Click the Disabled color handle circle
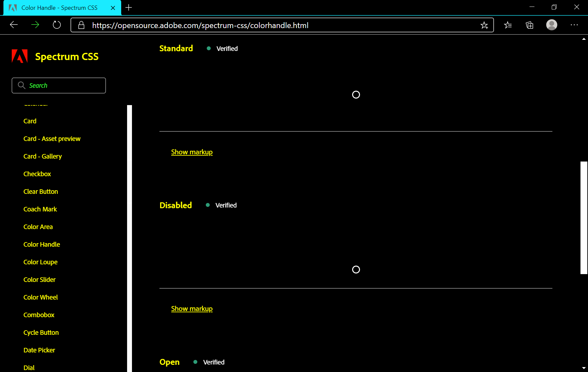The image size is (588, 372). (x=356, y=270)
